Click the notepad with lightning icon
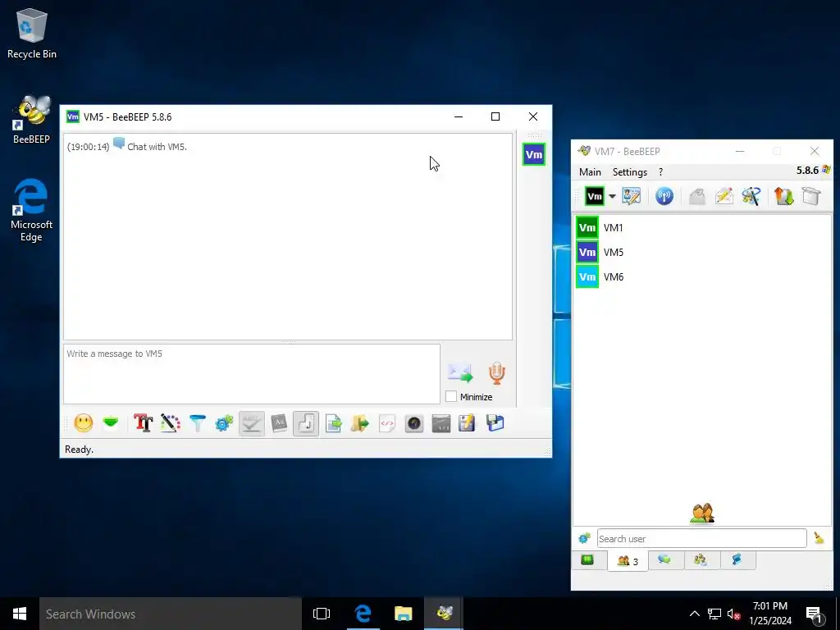 click(x=467, y=423)
